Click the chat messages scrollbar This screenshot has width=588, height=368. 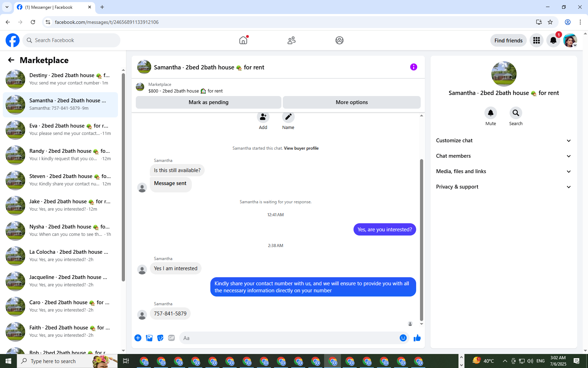pos(421,240)
